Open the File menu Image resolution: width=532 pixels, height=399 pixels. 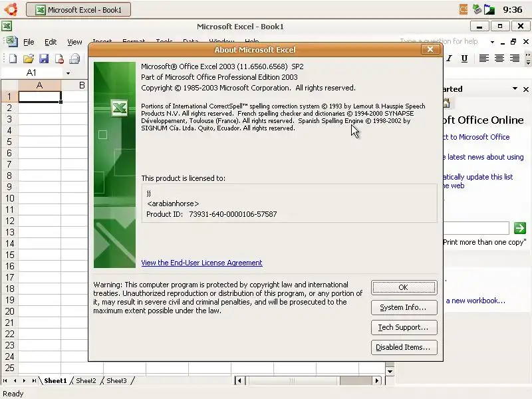click(29, 42)
